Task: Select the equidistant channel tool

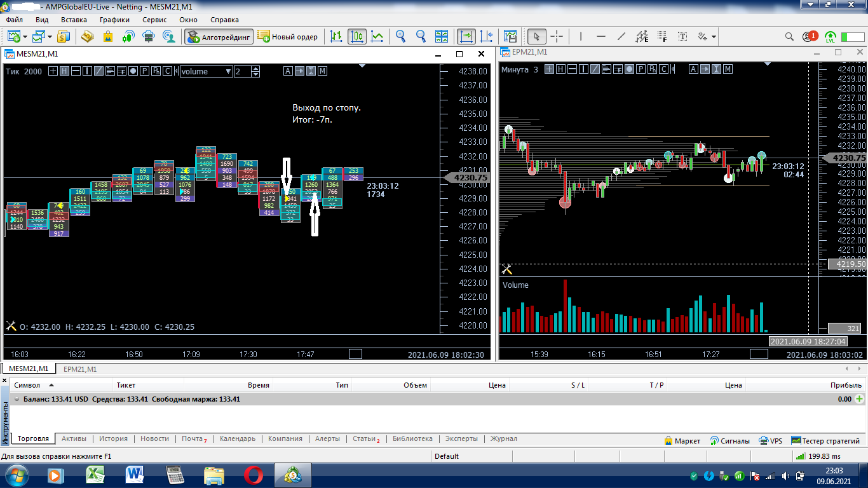Action: click(642, 36)
